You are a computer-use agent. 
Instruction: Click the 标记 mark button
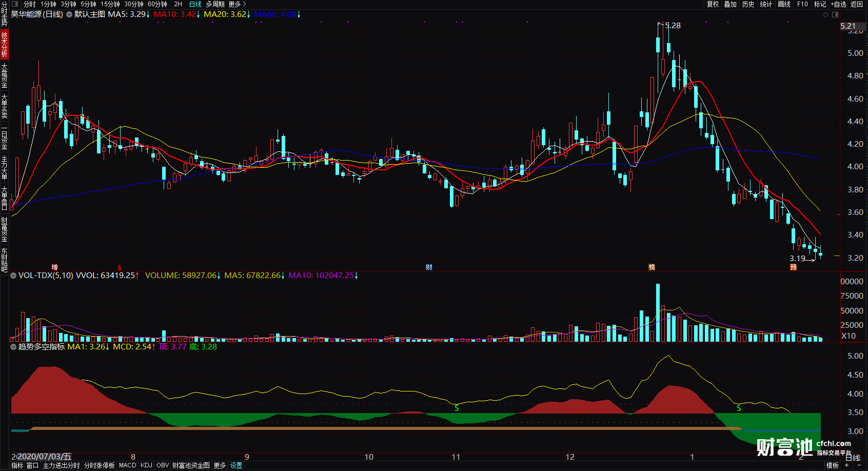pos(820,4)
